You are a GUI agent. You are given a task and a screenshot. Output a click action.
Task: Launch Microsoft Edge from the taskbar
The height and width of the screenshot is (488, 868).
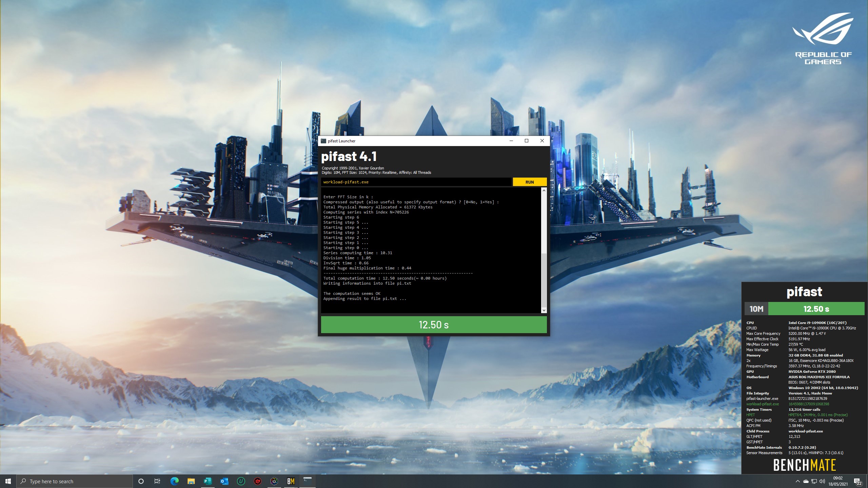tap(174, 481)
